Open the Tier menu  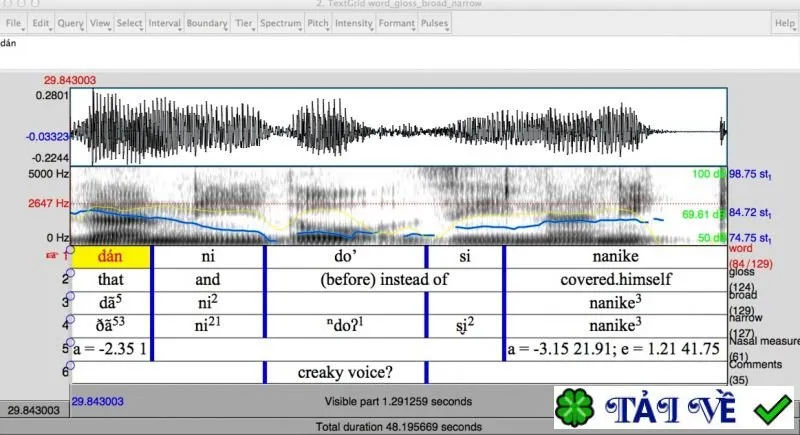tap(244, 23)
